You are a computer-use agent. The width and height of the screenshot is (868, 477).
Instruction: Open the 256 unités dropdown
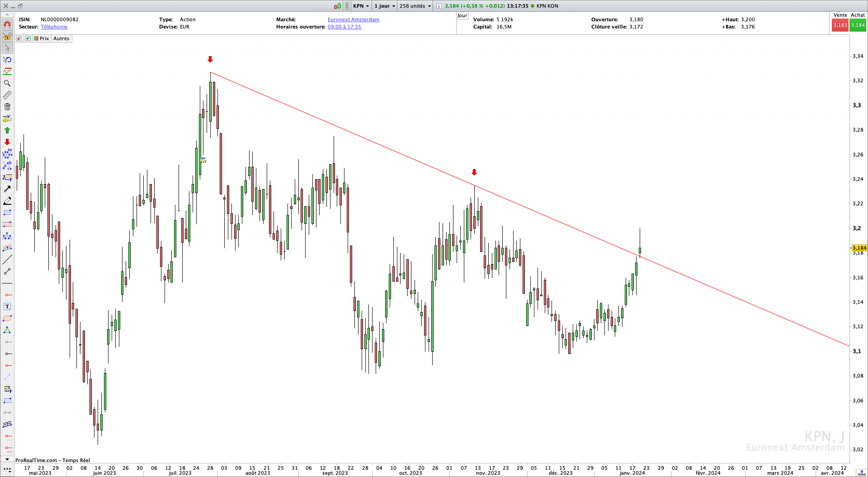(x=415, y=6)
